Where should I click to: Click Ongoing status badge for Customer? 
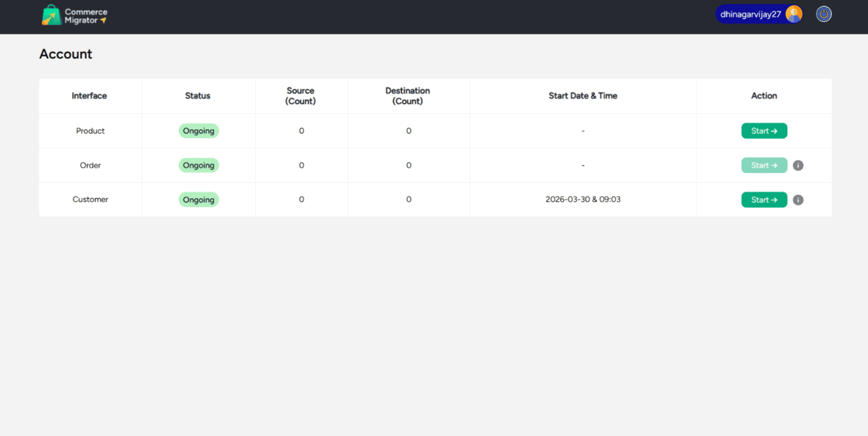[198, 200]
